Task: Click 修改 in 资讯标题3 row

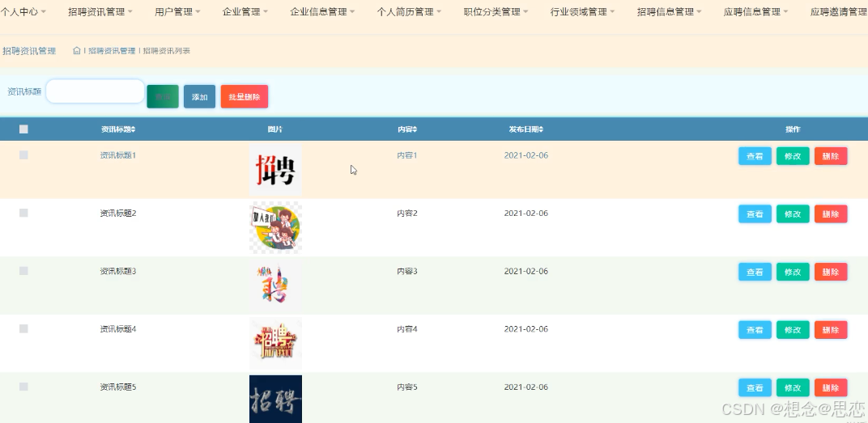Action: click(793, 272)
